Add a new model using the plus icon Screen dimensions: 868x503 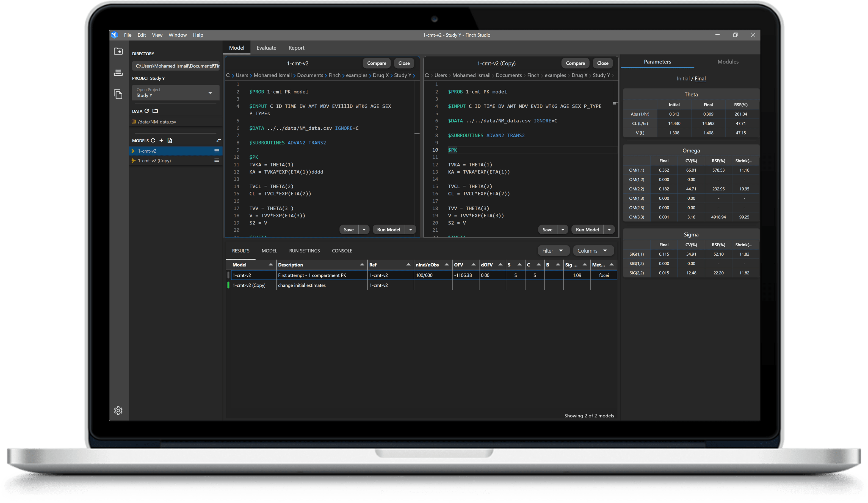coord(161,140)
